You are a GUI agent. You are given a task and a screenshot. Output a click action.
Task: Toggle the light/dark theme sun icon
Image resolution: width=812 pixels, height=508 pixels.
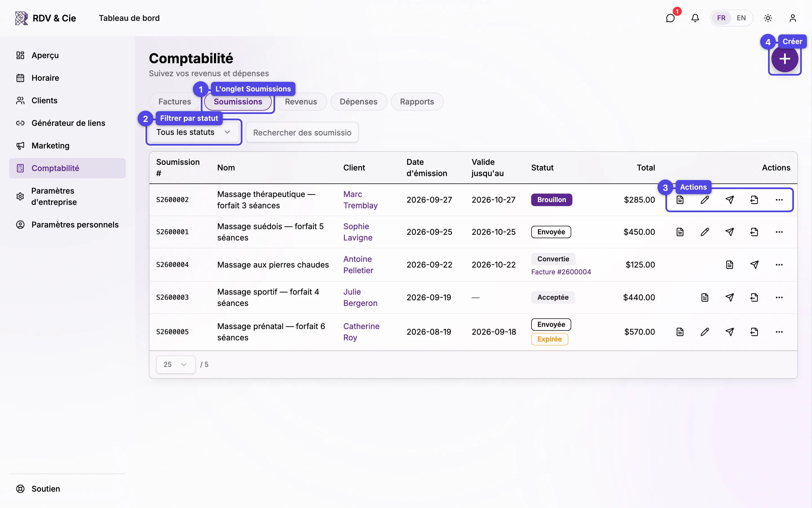(768, 18)
